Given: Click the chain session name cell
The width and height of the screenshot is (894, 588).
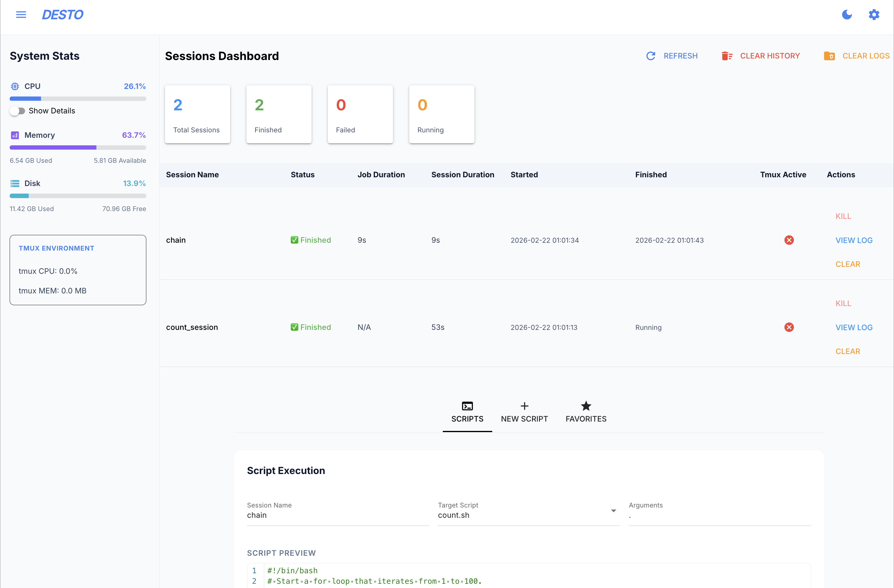Looking at the screenshot, I should pos(176,240).
